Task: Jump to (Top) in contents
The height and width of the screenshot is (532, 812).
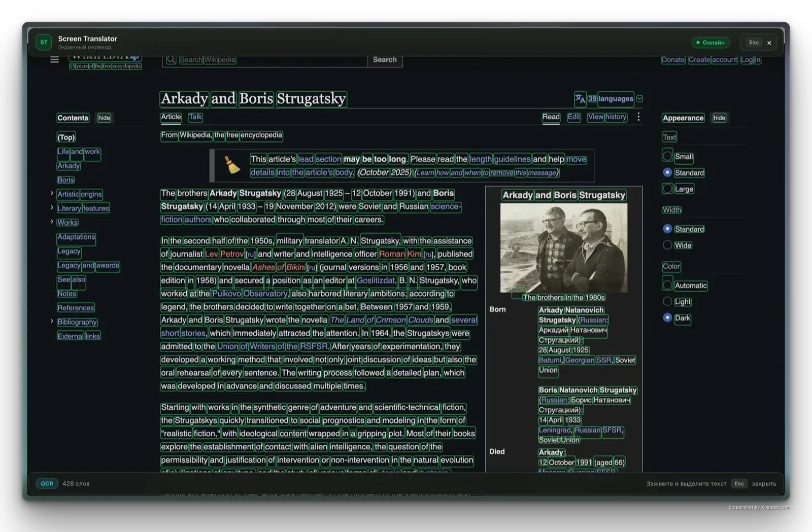Action: [66, 137]
